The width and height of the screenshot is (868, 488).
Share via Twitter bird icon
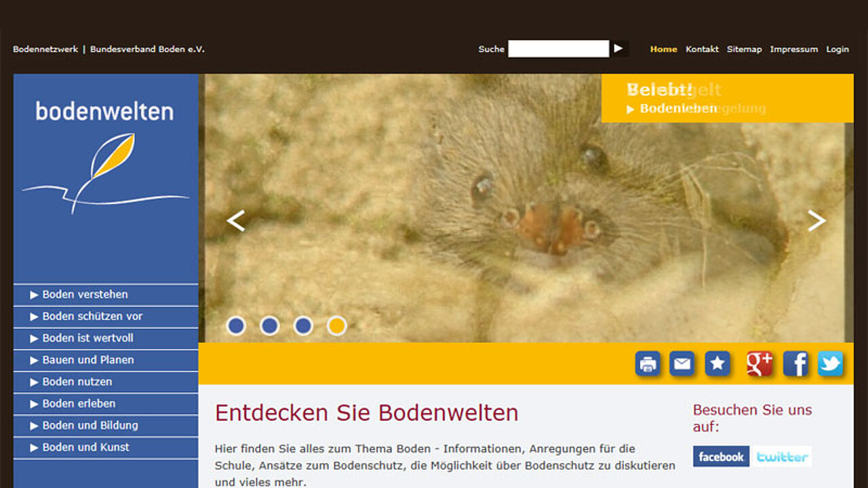coord(830,364)
